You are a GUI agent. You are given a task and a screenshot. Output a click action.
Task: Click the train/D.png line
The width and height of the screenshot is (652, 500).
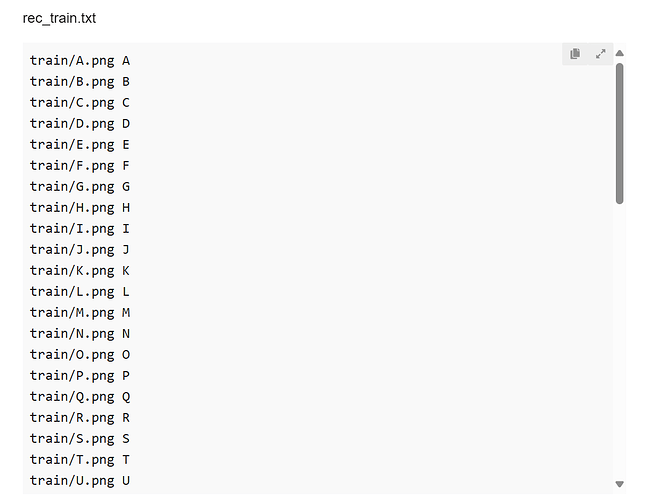point(80,124)
